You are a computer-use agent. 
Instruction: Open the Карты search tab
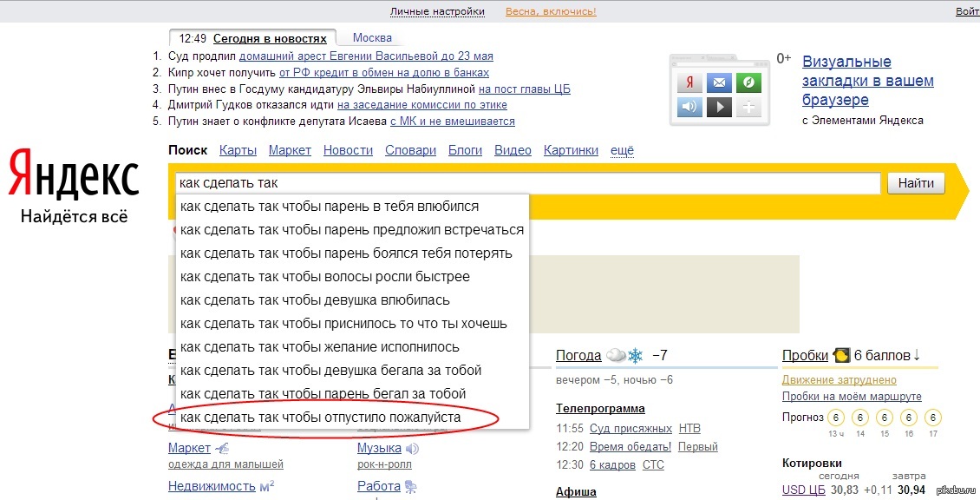tap(238, 150)
